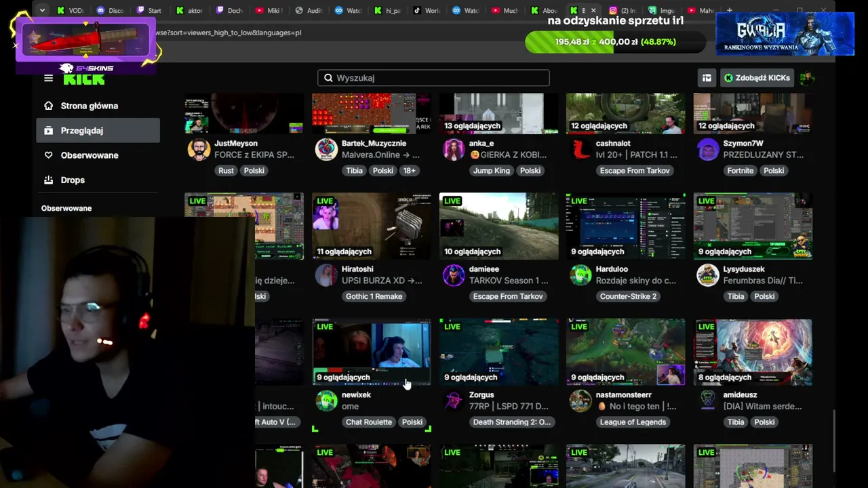Open the layout icon beside Zdobądź KICKs
Viewport: 868px width, 488px height.
[x=707, y=78]
